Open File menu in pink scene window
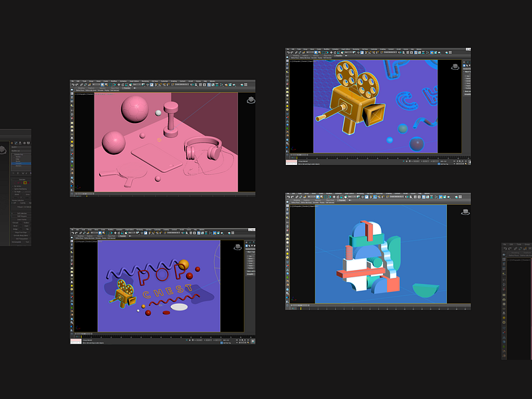 (x=72, y=81)
